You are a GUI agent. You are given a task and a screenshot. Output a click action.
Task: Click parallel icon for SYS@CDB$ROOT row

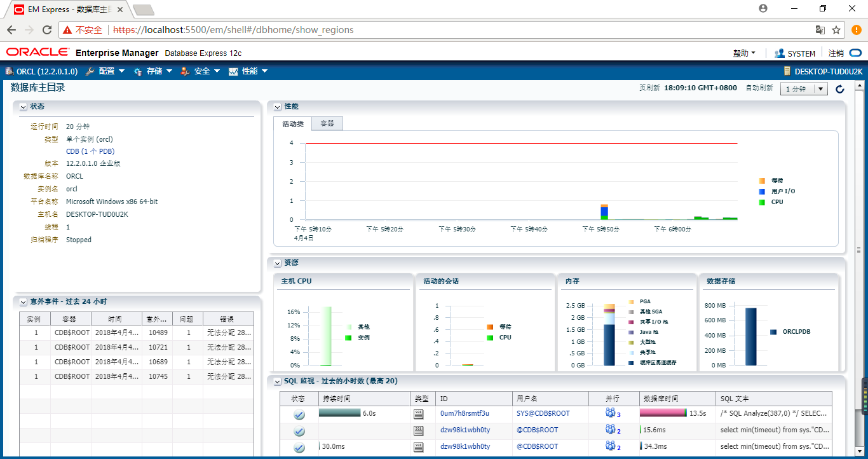(x=611, y=413)
